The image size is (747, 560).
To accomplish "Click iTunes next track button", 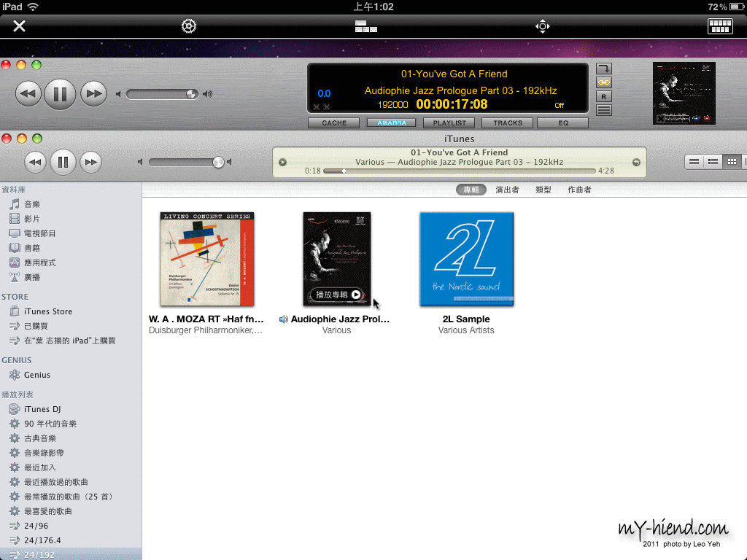I will (90, 162).
